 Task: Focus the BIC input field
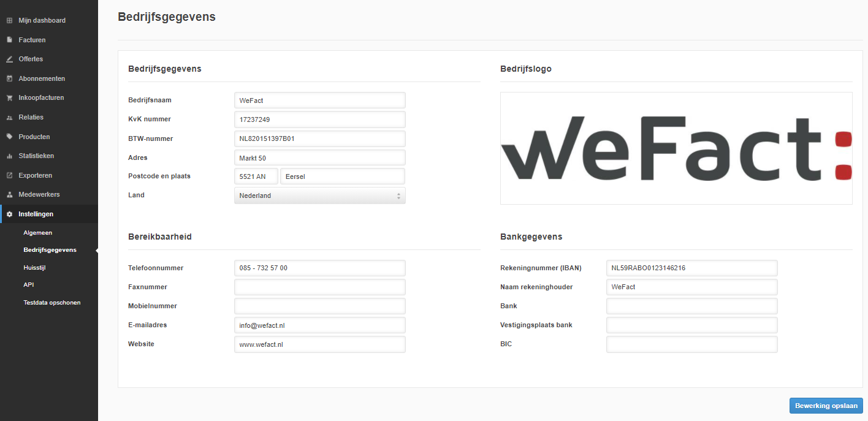[x=691, y=344]
